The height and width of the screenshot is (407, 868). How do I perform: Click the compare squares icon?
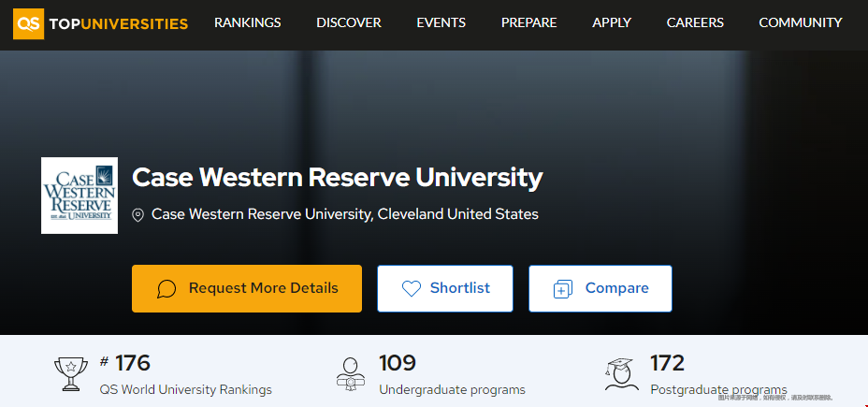(x=563, y=289)
